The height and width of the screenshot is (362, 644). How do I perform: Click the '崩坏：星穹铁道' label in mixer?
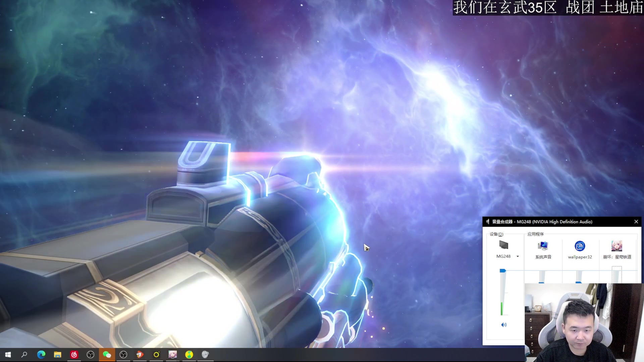pyautogui.click(x=617, y=257)
